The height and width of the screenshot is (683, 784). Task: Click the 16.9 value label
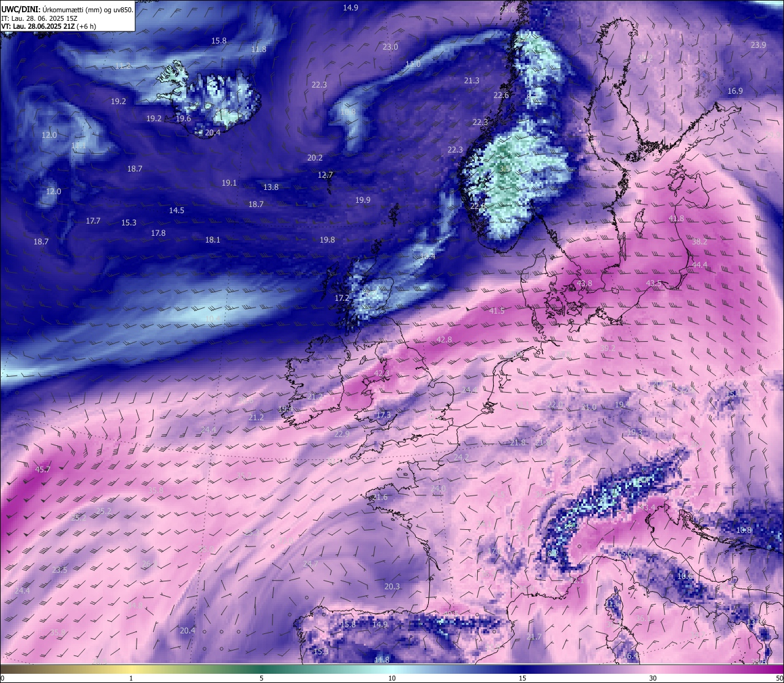tap(735, 91)
